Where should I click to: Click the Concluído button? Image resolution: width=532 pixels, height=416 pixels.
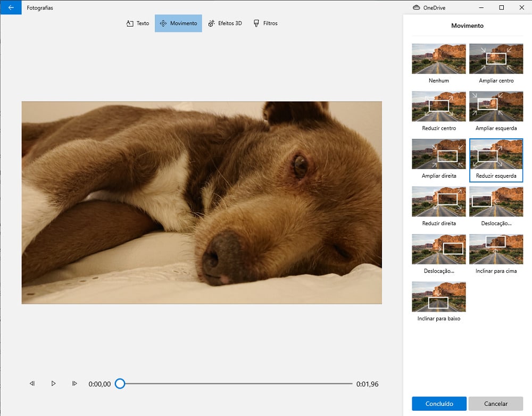(x=439, y=404)
